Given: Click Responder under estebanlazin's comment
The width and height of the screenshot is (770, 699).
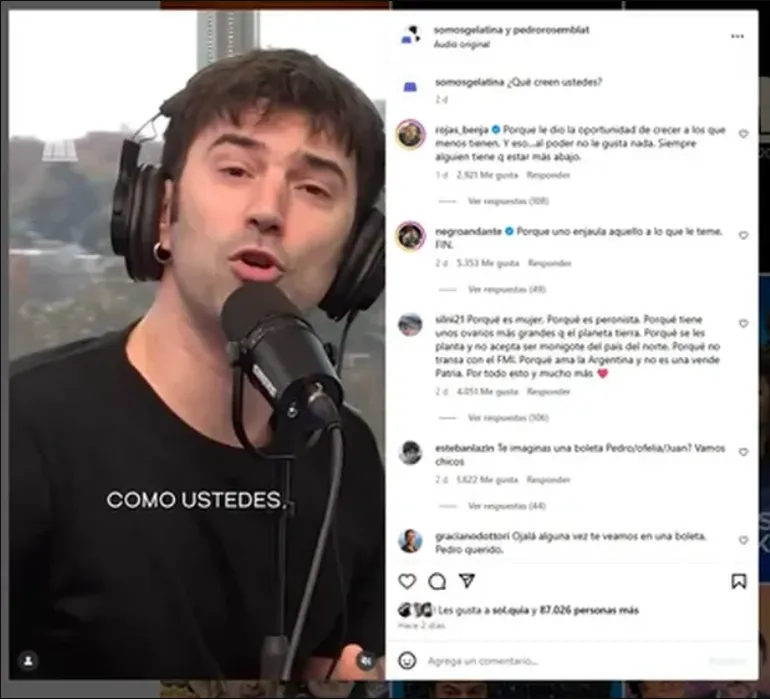Looking at the screenshot, I should coord(548,479).
